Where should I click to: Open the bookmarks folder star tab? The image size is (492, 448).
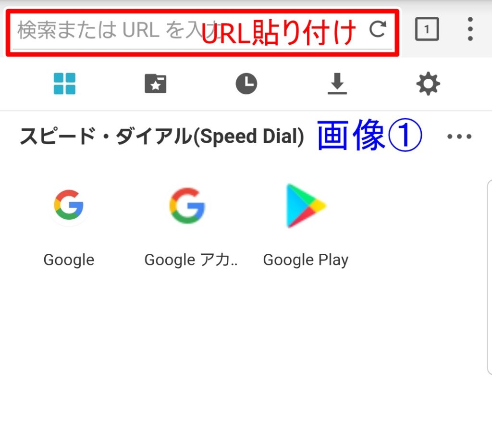pos(155,84)
